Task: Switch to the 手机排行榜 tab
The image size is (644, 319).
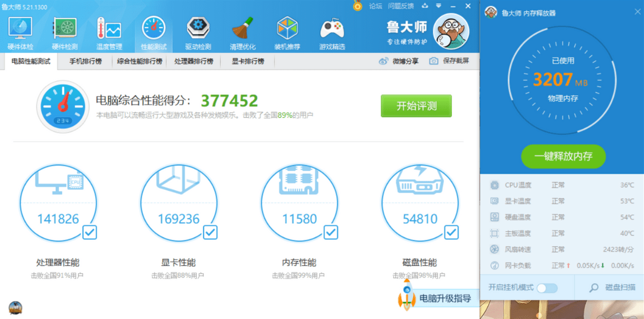Action: click(x=85, y=61)
